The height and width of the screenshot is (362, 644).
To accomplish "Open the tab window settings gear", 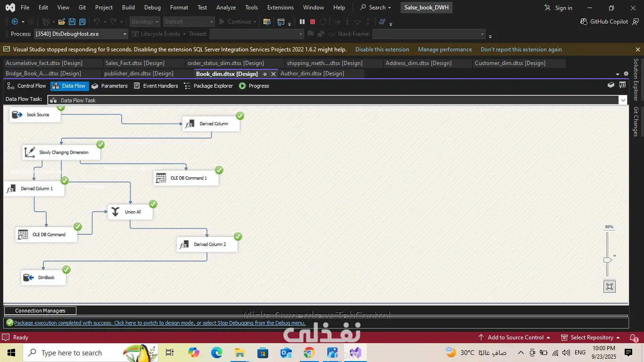I will click(626, 74).
